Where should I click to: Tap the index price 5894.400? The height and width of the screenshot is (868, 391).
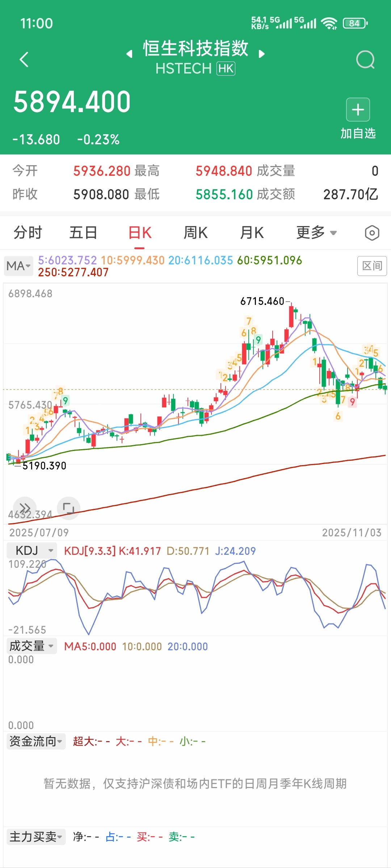(x=72, y=102)
